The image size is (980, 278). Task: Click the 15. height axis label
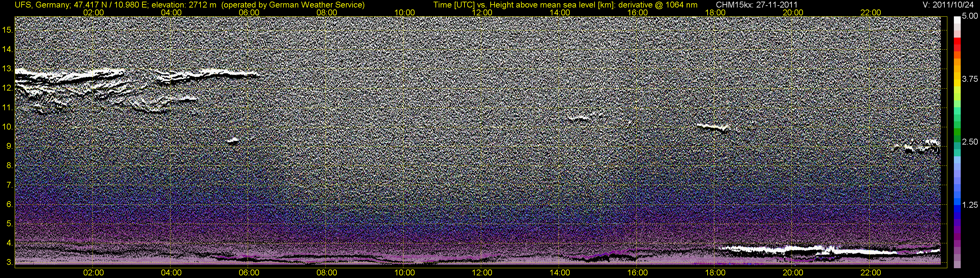[x=8, y=30]
